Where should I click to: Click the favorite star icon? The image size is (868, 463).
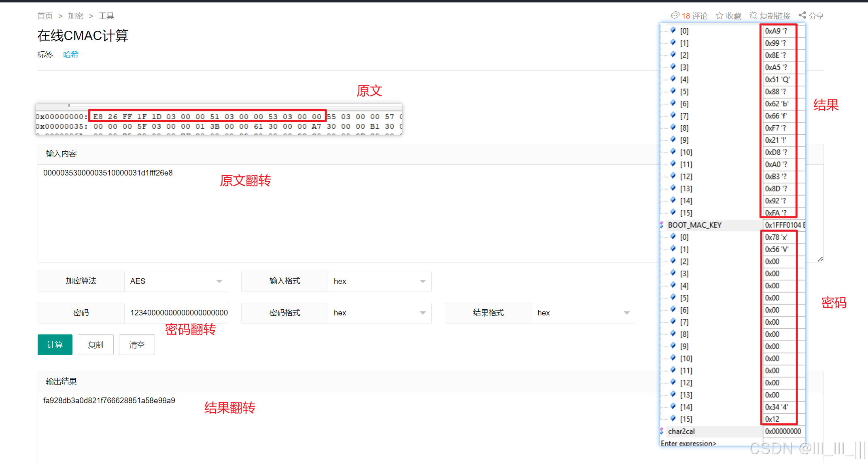tap(719, 15)
